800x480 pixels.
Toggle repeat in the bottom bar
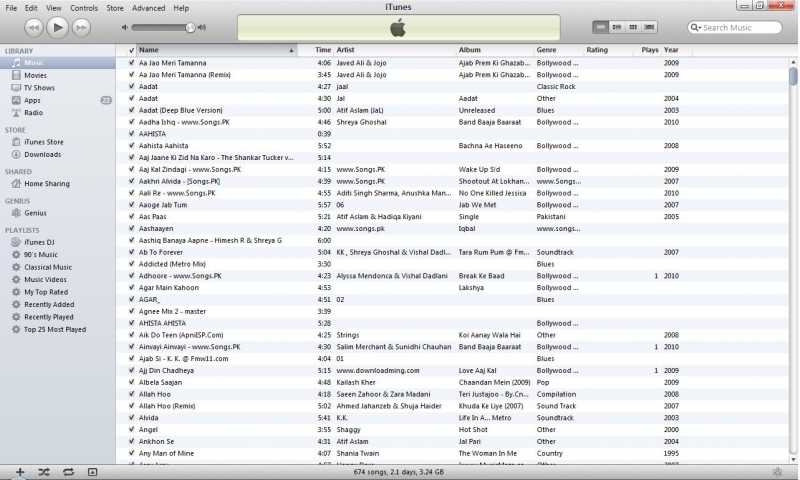pos(68,472)
